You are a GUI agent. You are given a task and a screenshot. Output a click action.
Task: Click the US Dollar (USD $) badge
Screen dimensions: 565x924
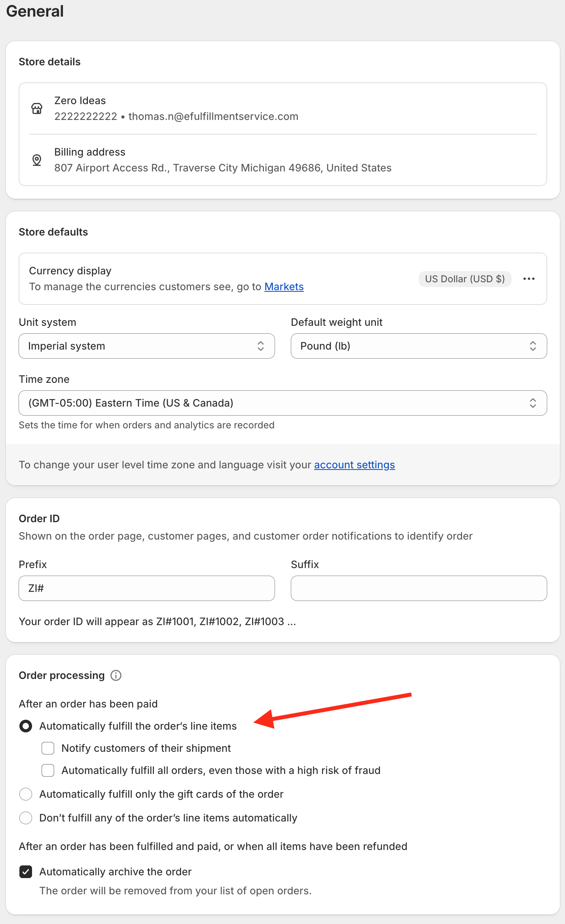pos(465,279)
